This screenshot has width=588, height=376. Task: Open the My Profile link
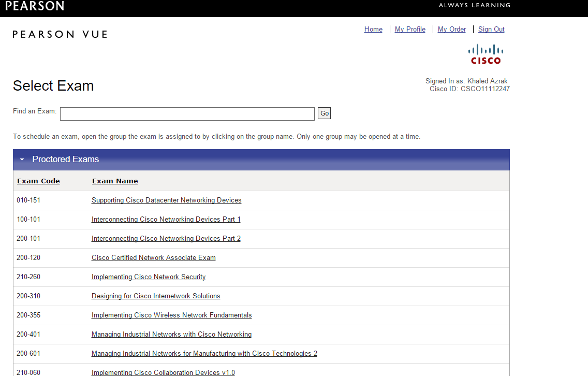tap(410, 30)
